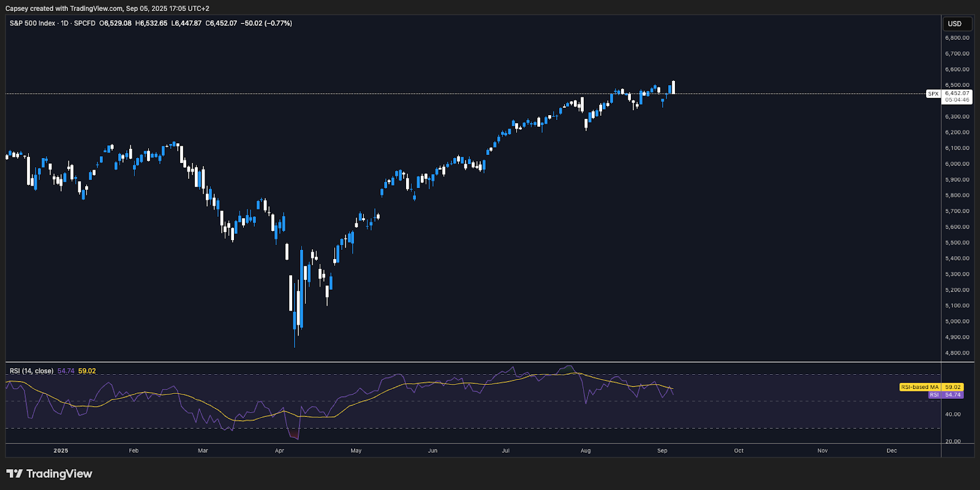
Task: Click the RSI axis label 20.00
Action: pyautogui.click(x=952, y=442)
